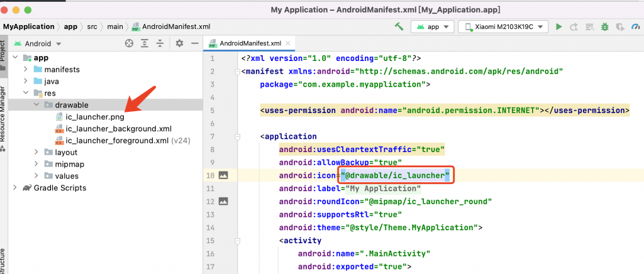Click Collapse All in project panel
644x274 pixels.
(160, 43)
